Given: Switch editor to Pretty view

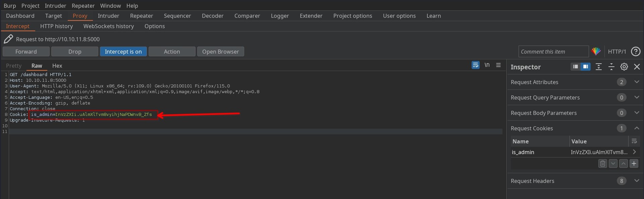Looking at the screenshot, I should (x=14, y=66).
